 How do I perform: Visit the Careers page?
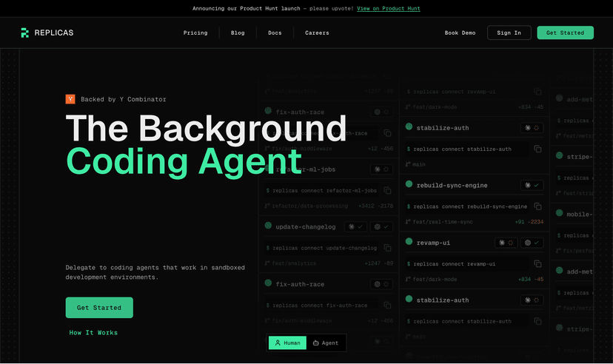[317, 33]
